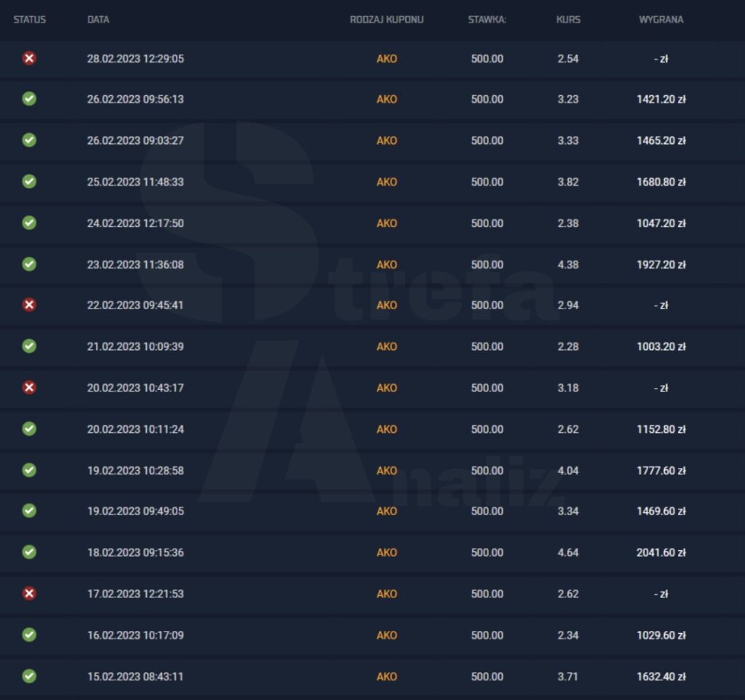
Task: Click the lost status icon for 17.02.2023 12:21:53
Action: coord(29,594)
